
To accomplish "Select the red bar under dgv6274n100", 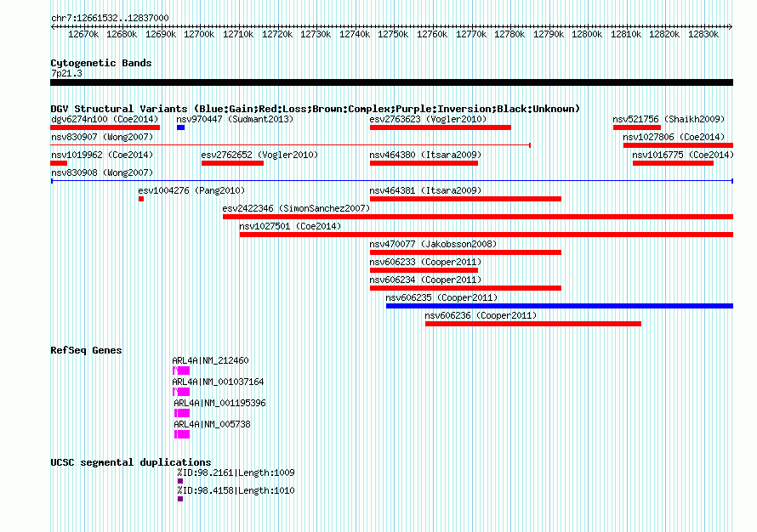I will pyautogui.click(x=105, y=127).
